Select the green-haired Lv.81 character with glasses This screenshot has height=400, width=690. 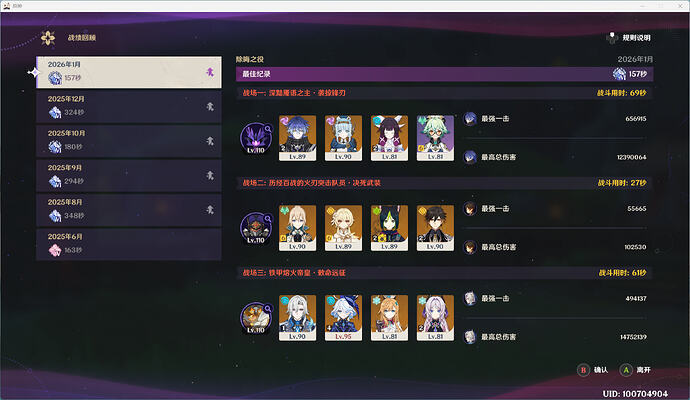(435, 138)
